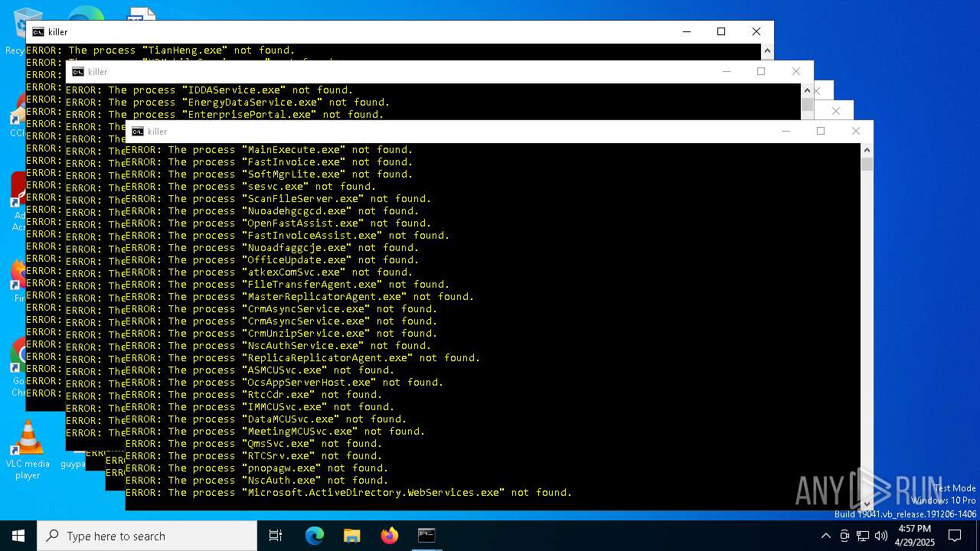Close the rearmost killer window

756,31
